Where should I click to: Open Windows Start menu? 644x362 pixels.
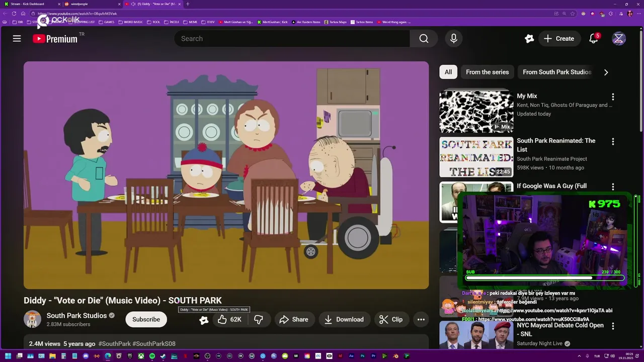pos(8,356)
